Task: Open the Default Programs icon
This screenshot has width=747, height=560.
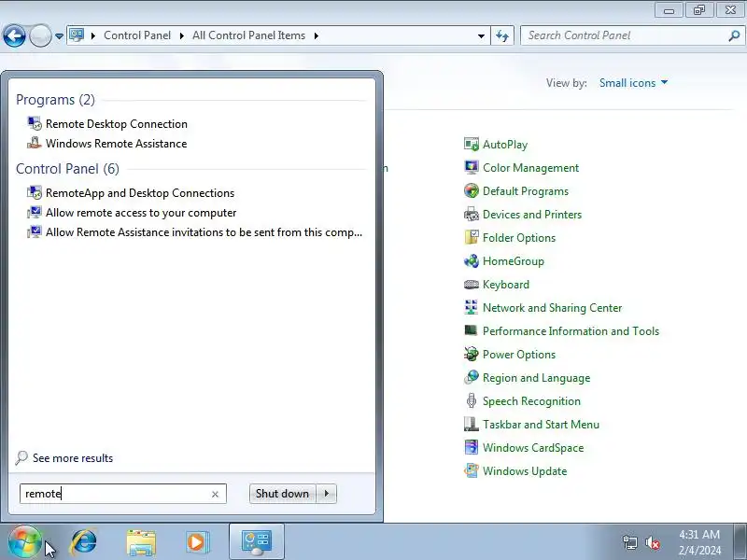Action: 472,191
